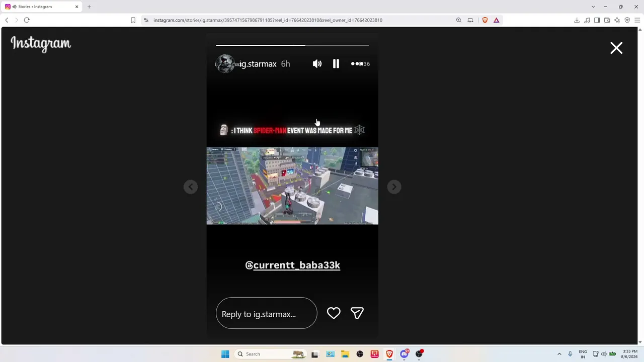Screen dimensions: 644x362
Task: Click the Instagram logo
Action: (x=41, y=44)
